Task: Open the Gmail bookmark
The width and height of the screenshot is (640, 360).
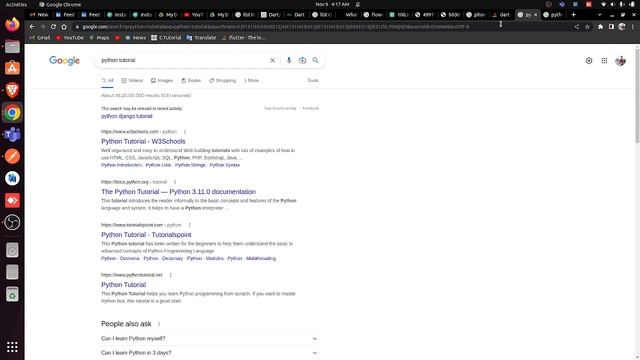Action: (x=40, y=38)
